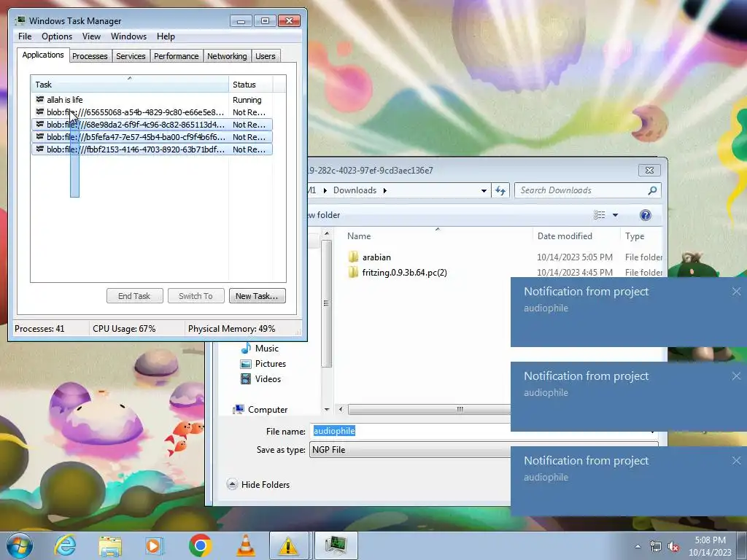Switch to the Processes tab
The image size is (747, 560).
90,56
